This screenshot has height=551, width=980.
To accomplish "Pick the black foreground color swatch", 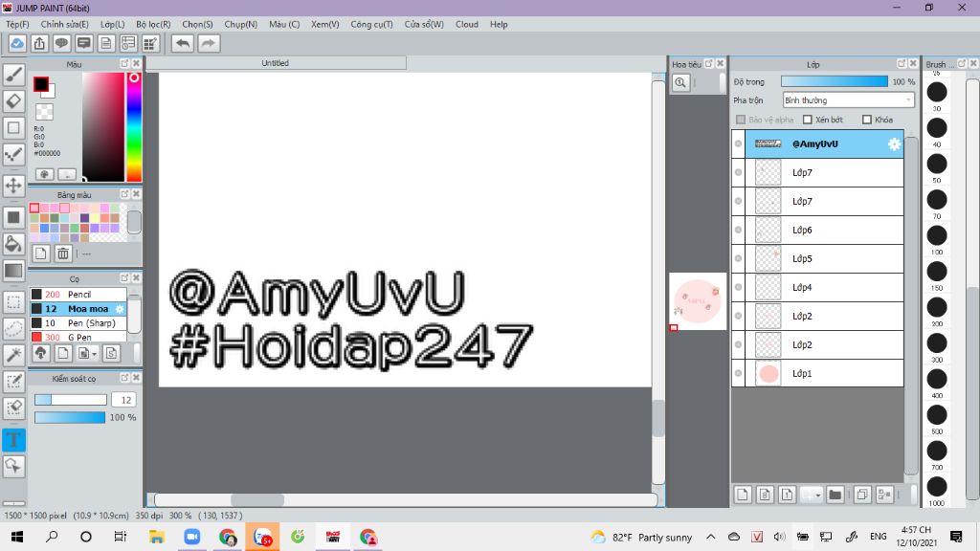I will [41, 84].
